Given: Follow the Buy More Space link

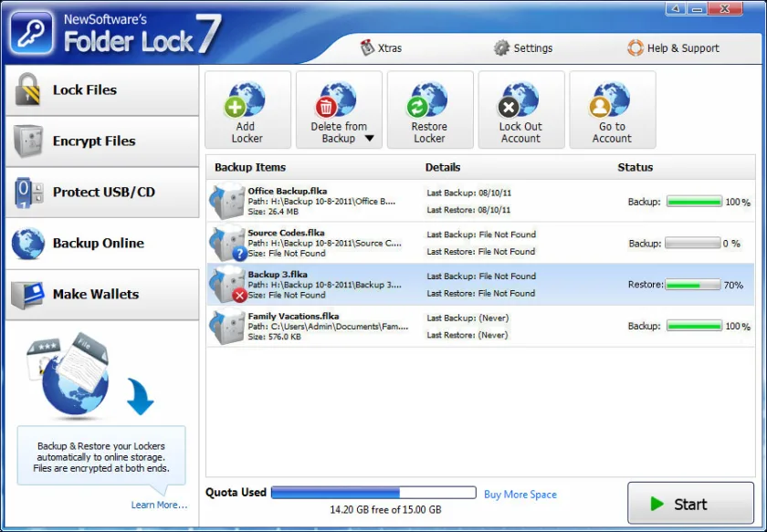Looking at the screenshot, I should (520, 495).
